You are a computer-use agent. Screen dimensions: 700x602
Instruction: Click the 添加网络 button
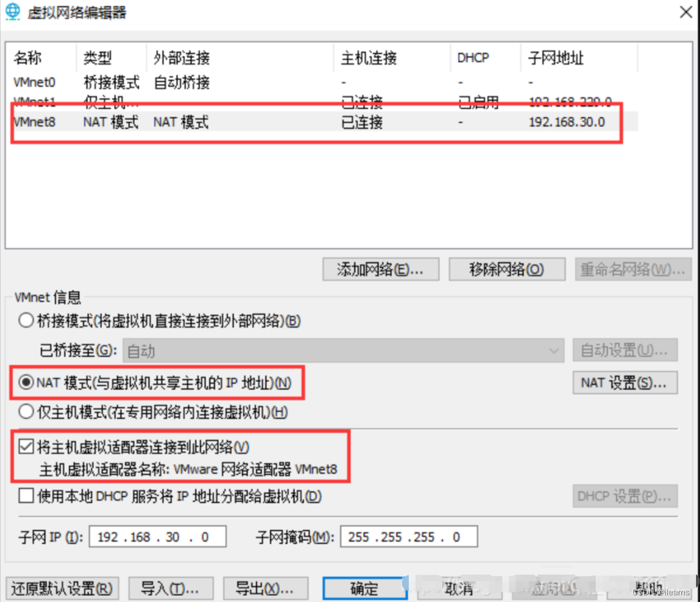(381, 269)
